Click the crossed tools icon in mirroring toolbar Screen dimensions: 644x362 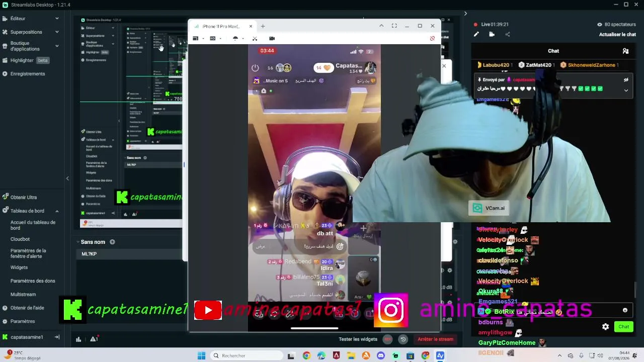(255, 39)
